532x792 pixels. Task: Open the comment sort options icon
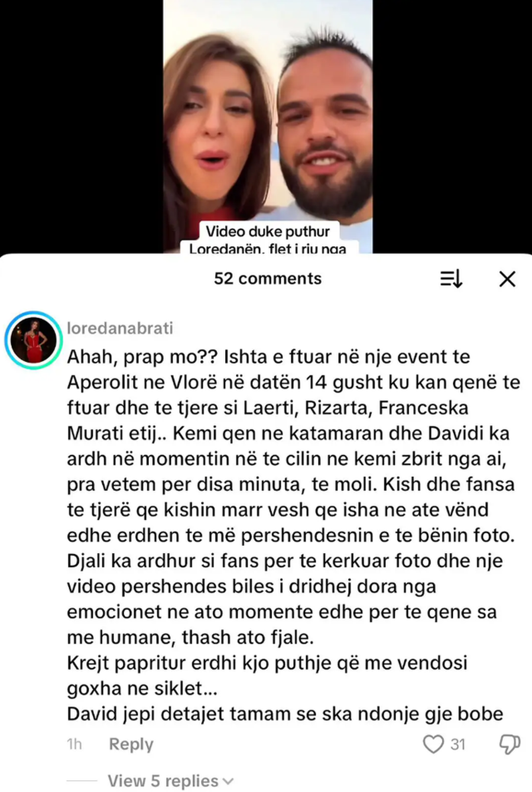[451, 279]
